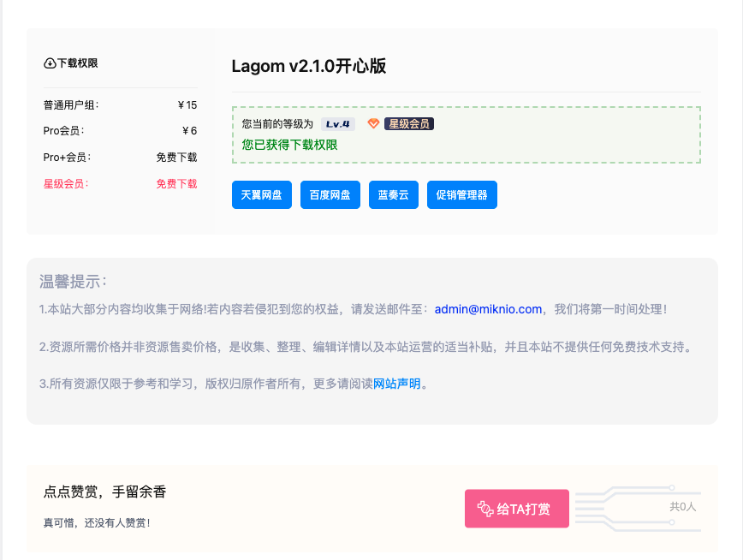Click the green 您已获得下载权限 message
Viewport: 743px width, 560px height.
tap(289, 145)
